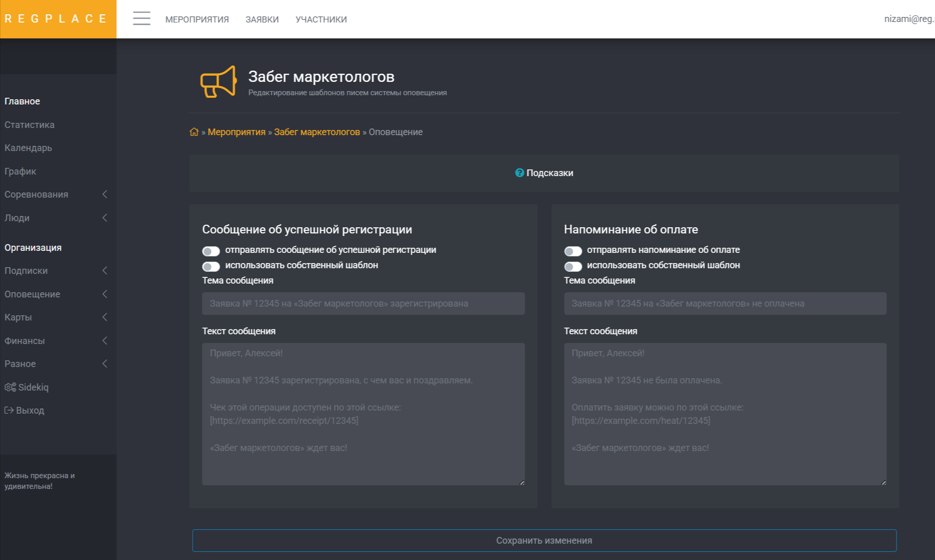Focus the payment reminder text area
The height and width of the screenshot is (560, 935).
point(725,414)
